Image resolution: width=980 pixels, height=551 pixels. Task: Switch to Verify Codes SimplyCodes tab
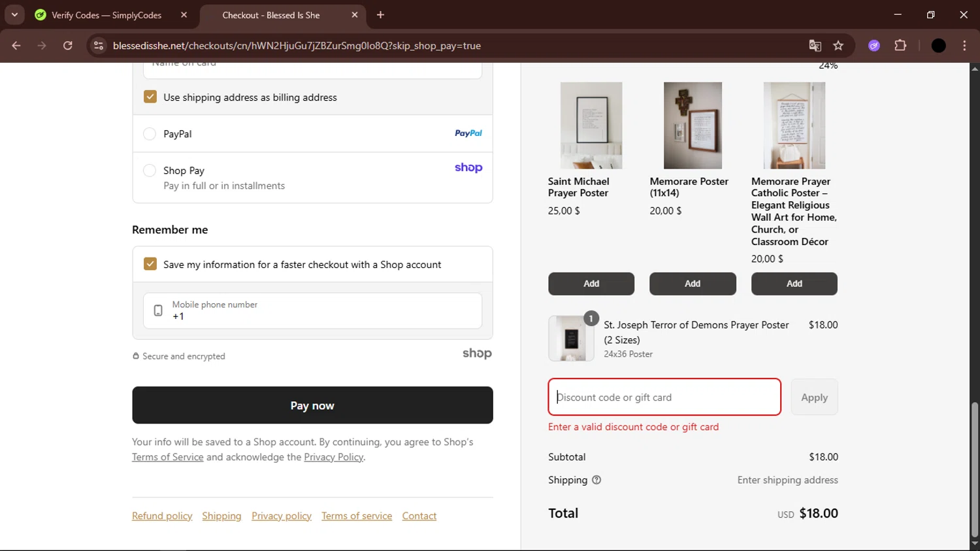tap(106, 15)
